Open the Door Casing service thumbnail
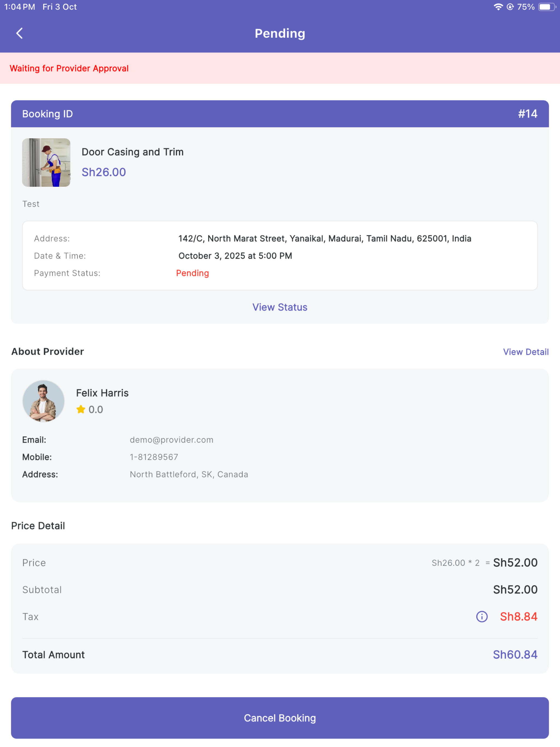Viewport: 560px width, 747px height. coord(46,162)
